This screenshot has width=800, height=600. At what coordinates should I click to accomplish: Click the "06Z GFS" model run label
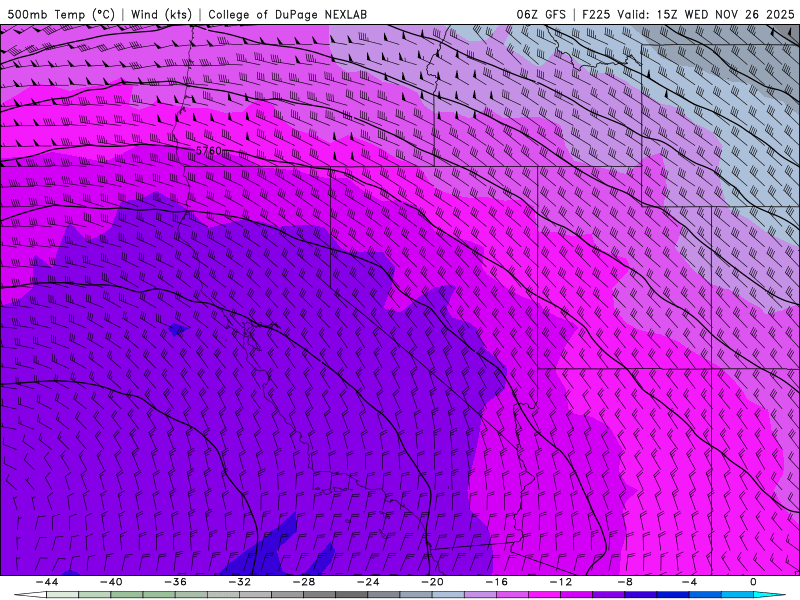point(541,14)
